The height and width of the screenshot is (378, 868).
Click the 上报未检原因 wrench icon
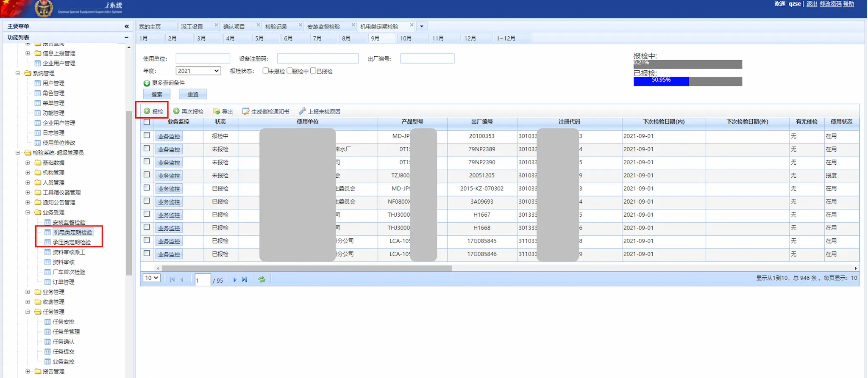click(x=302, y=111)
